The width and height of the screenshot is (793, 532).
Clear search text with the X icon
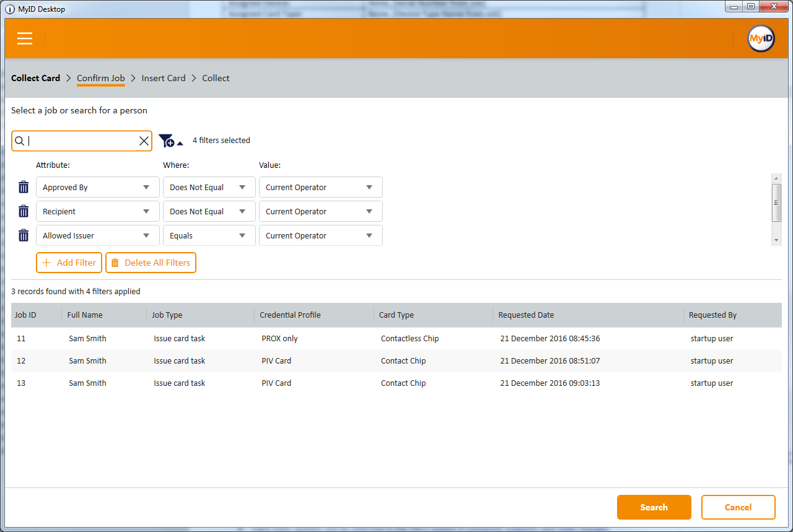tap(144, 141)
